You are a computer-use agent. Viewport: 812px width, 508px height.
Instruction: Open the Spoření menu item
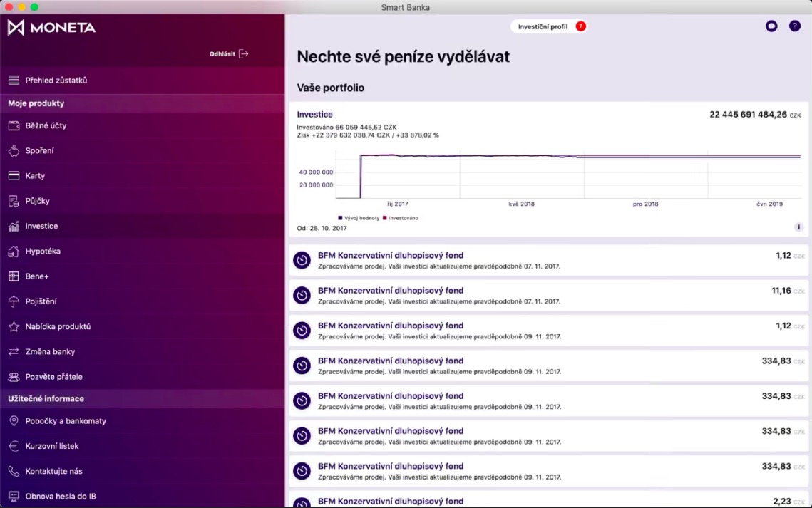(x=143, y=150)
